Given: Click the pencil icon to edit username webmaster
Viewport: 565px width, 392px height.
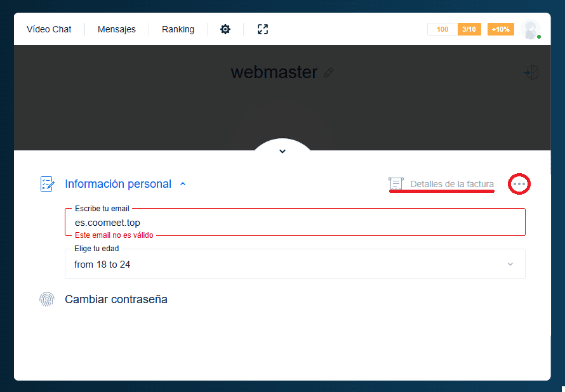Looking at the screenshot, I should [328, 72].
